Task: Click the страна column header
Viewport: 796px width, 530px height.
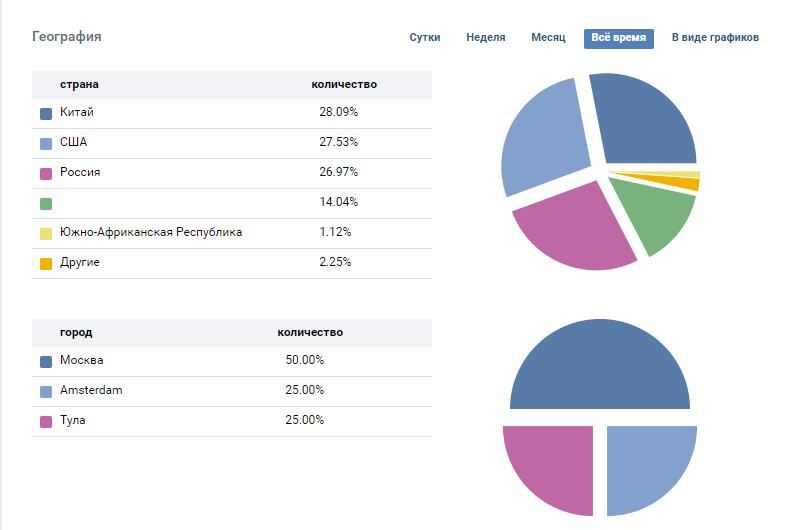Action: pyautogui.click(x=79, y=85)
